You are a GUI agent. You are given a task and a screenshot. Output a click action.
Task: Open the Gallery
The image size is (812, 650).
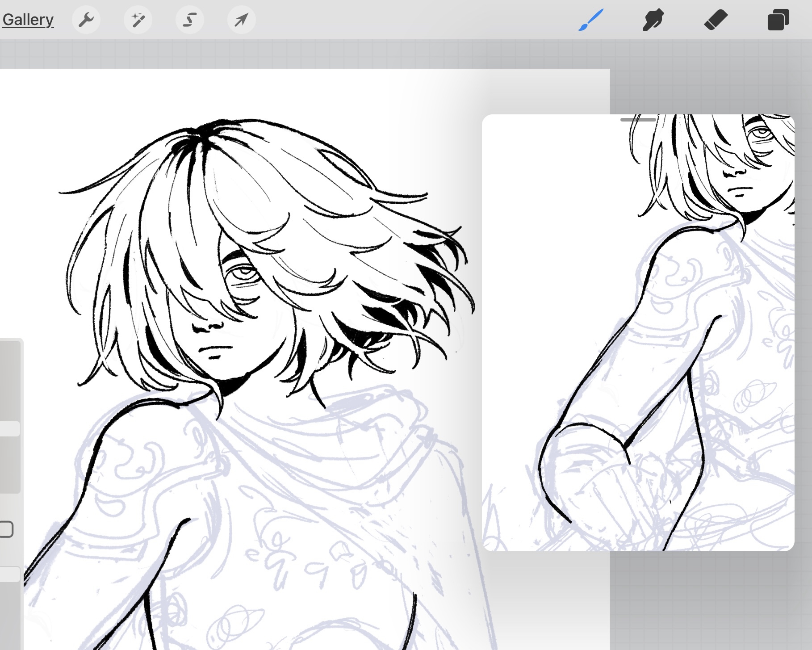coord(28,20)
